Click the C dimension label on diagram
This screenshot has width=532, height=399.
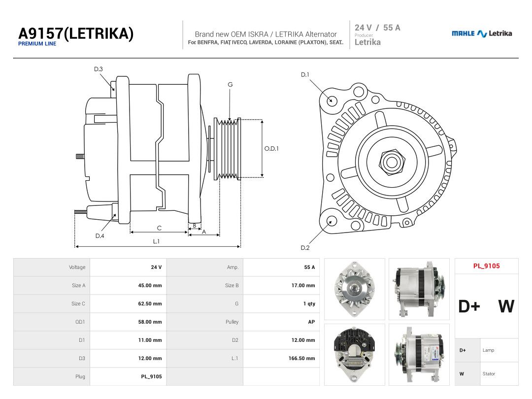tap(159, 229)
